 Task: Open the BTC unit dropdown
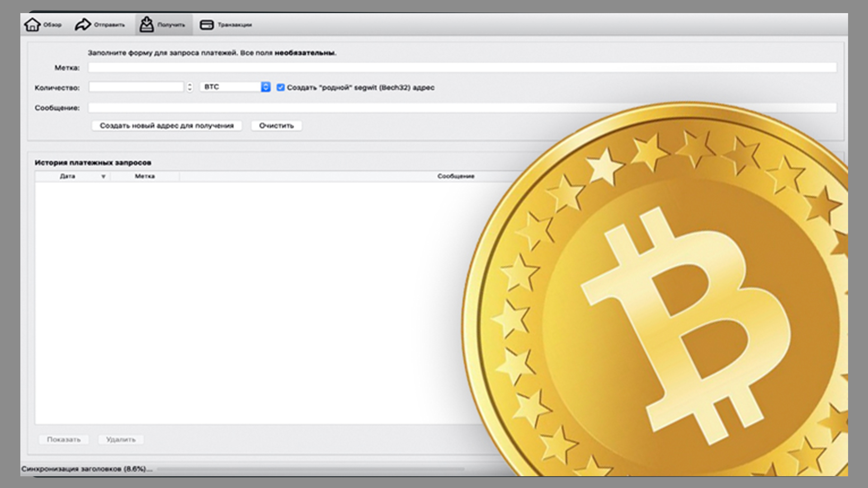click(x=235, y=87)
